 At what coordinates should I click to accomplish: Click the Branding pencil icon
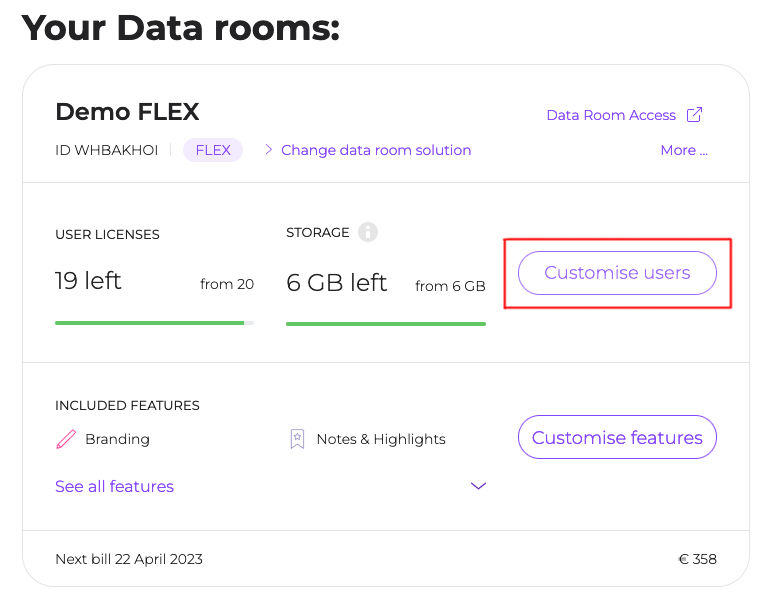[x=66, y=439]
